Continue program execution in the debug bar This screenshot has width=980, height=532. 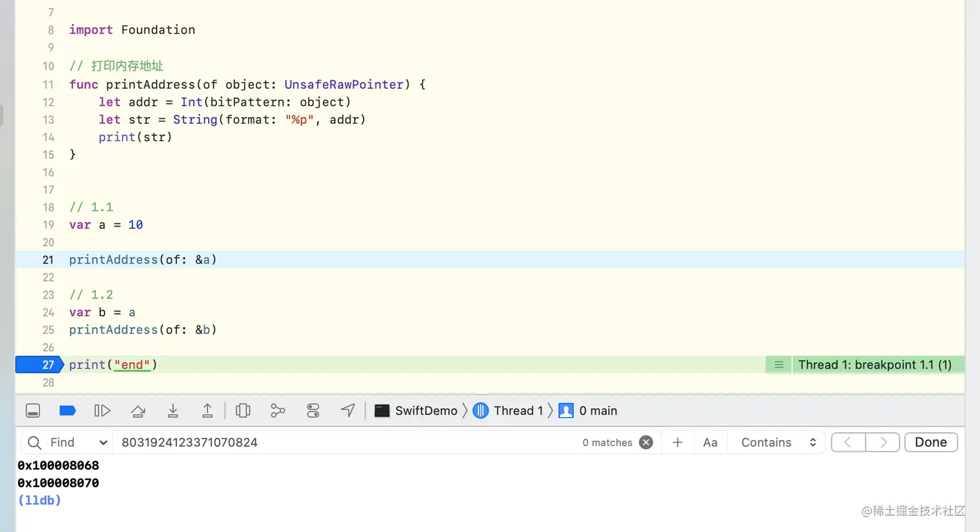102,411
